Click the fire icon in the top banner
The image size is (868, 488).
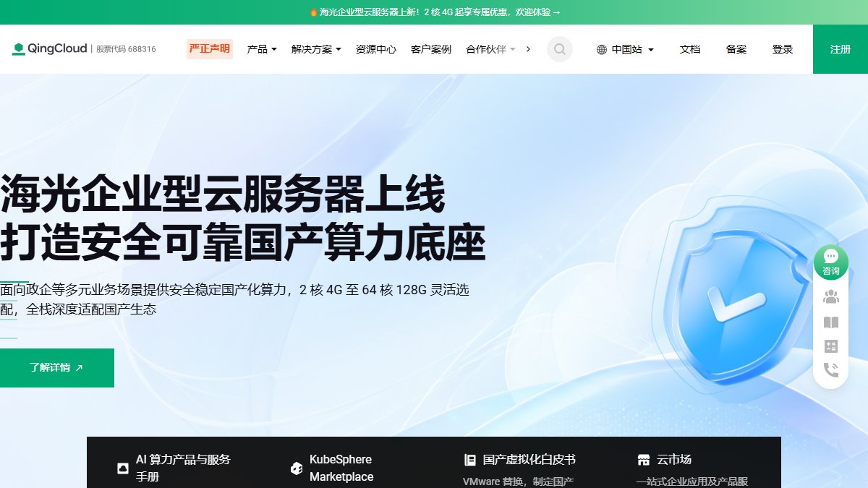313,12
